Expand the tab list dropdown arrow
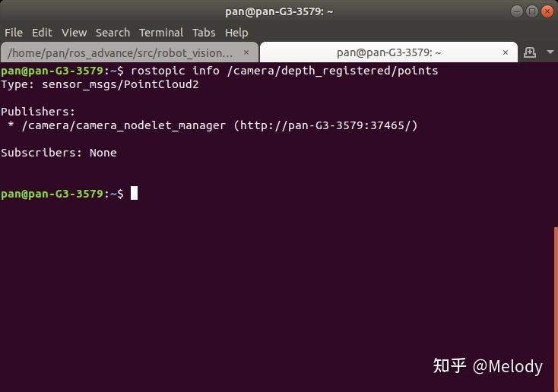The height and width of the screenshot is (392, 558). pyautogui.click(x=550, y=52)
